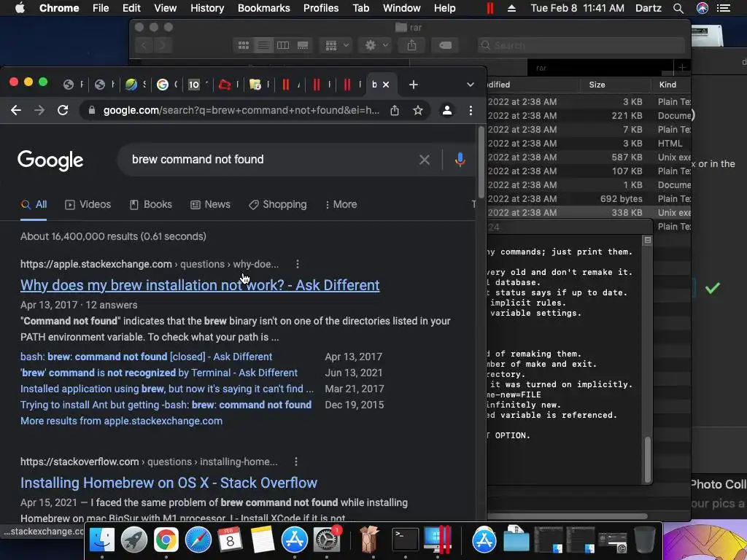Open 'Why does my brew installation not work?'

[200, 285]
